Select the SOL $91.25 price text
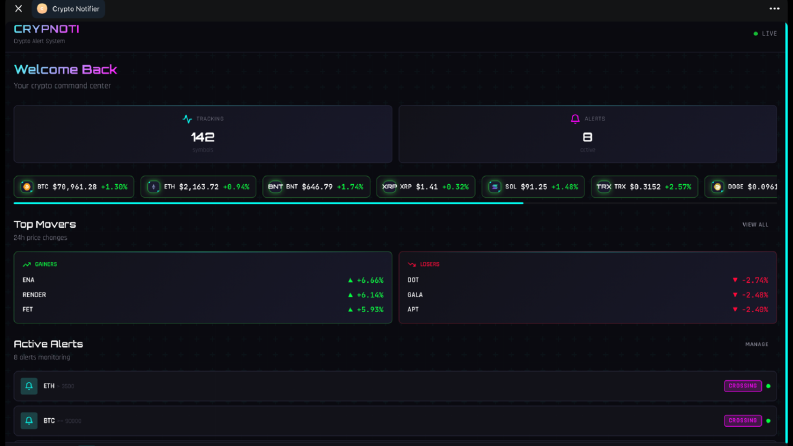Viewport: 793px width, 446px height. pos(534,187)
